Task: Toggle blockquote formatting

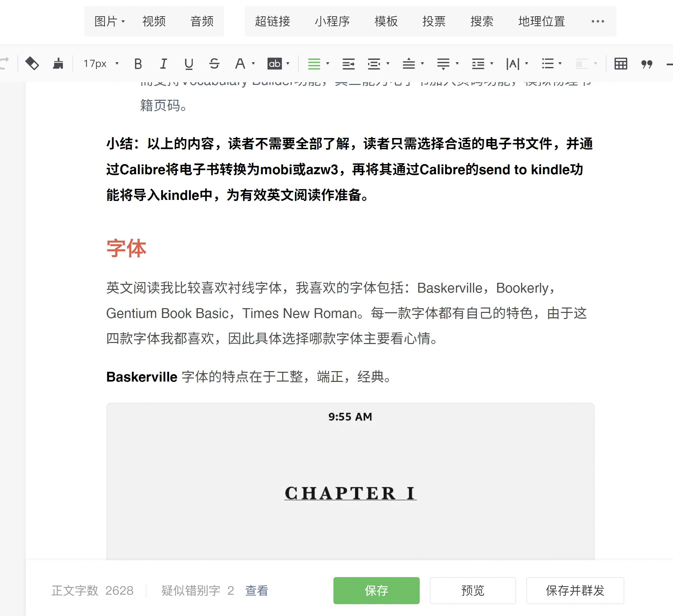Action: 647,64
